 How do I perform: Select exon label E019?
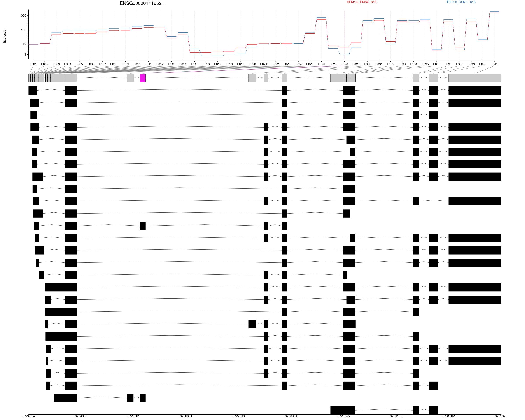(241, 64)
